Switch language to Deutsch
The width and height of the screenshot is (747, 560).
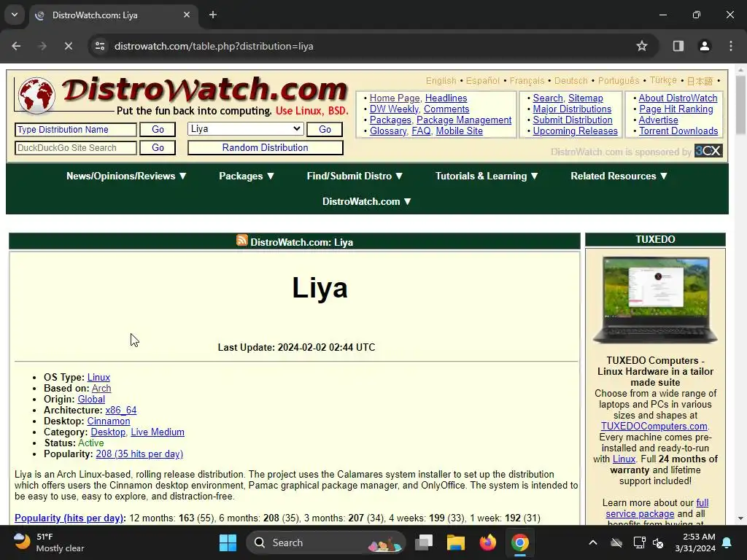click(x=570, y=80)
